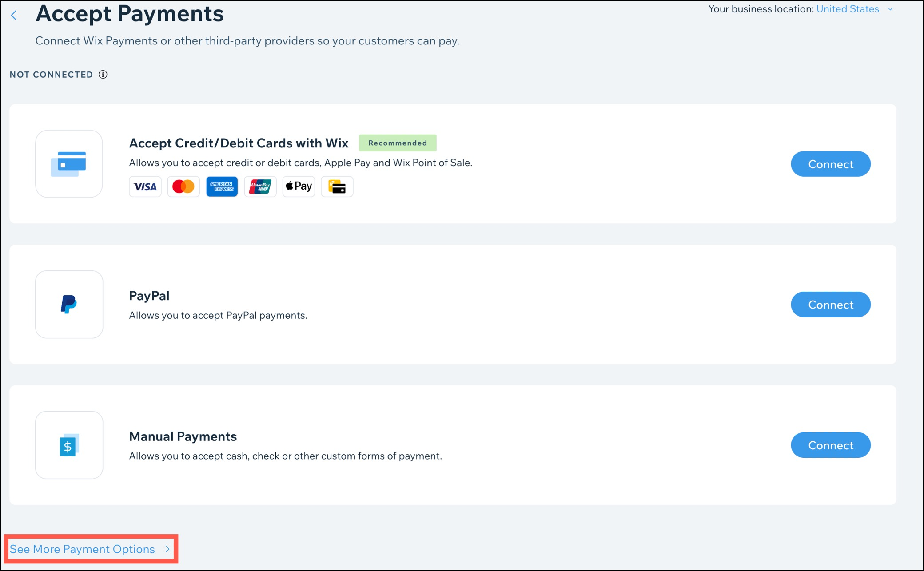The height and width of the screenshot is (571, 924).
Task: Connect Manual Payments option
Action: click(x=830, y=444)
